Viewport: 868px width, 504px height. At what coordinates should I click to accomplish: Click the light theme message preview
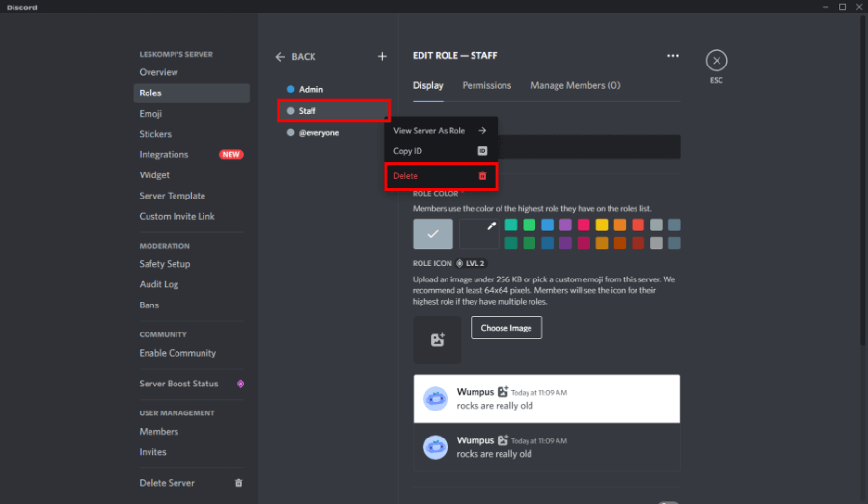point(547,399)
